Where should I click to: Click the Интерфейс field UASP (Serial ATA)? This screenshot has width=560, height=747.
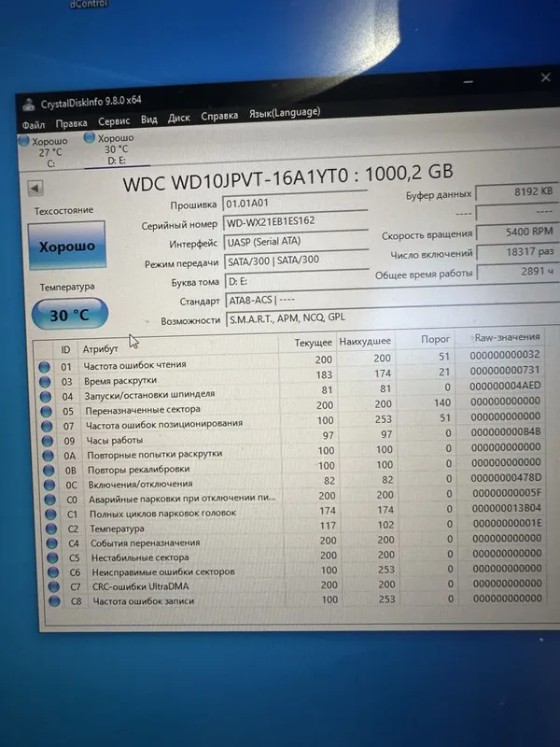pyautogui.click(x=296, y=240)
